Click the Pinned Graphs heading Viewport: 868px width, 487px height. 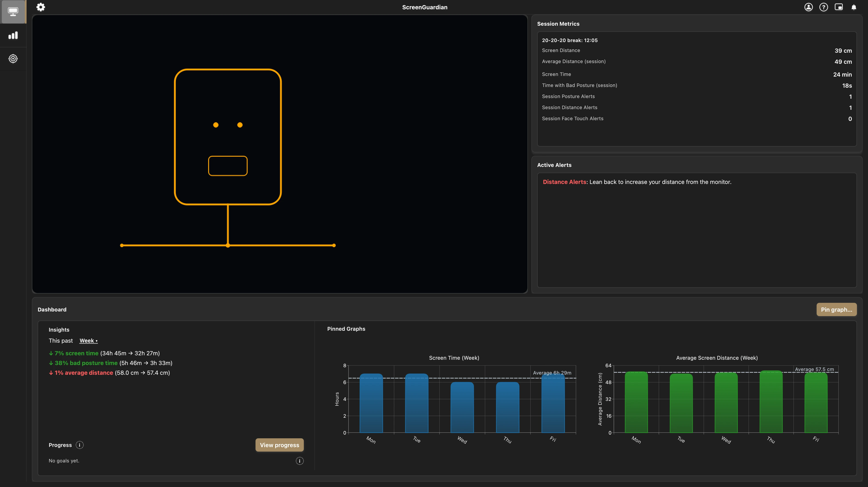tap(346, 329)
